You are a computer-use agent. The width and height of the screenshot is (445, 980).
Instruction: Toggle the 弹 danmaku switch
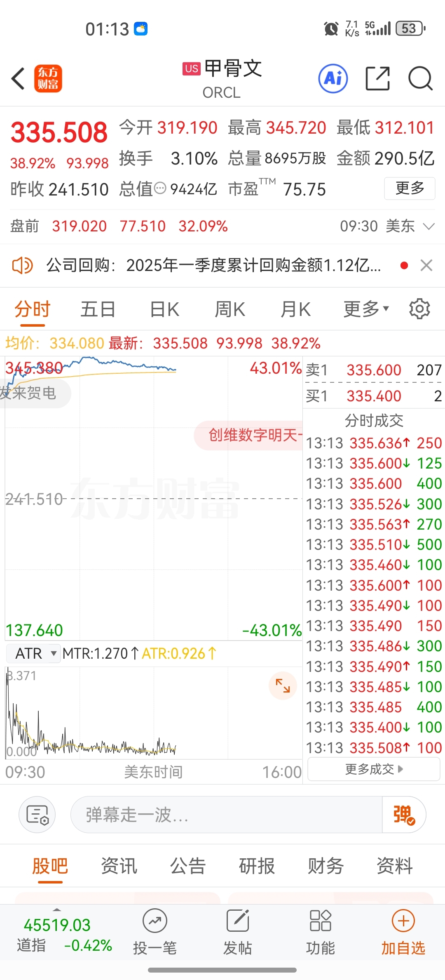click(404, 815)
